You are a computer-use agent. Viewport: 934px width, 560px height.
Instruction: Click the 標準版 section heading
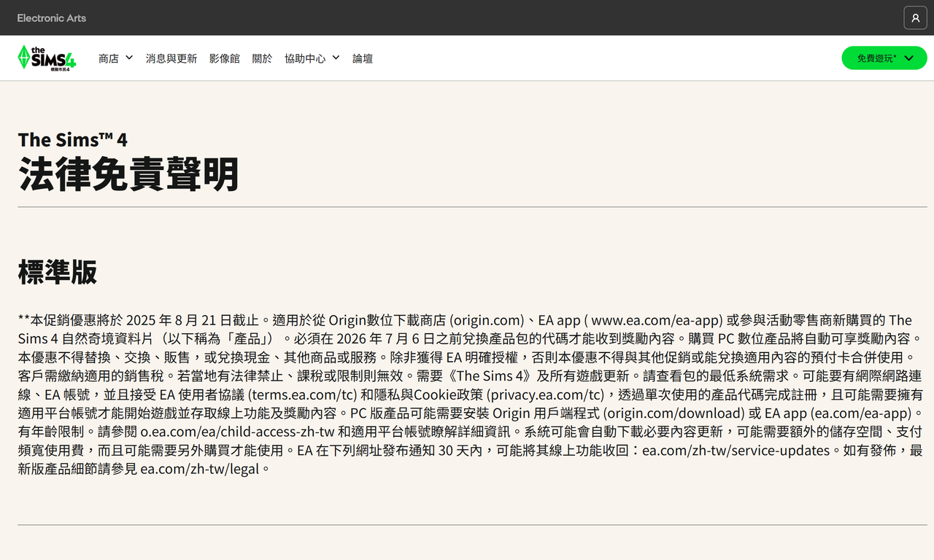click(x=58, y=272)
